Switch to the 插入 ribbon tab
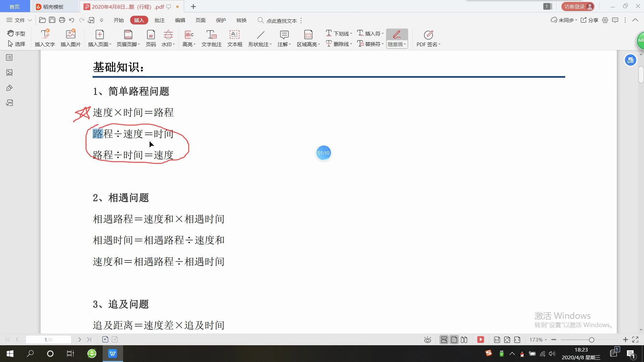The image size is (644, 362). [139, 20]
